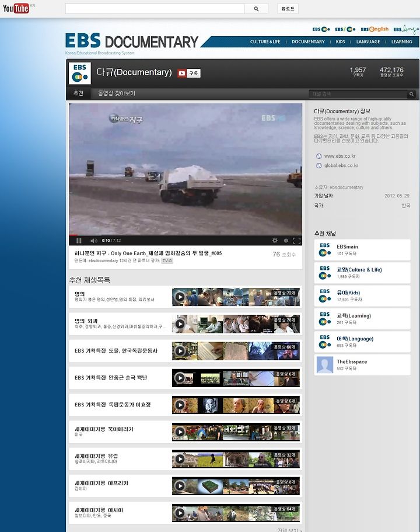This screenshot has width=420, height=532.
Task: Open global.ebs.co.kr link
Action: (x=341, y=166)
